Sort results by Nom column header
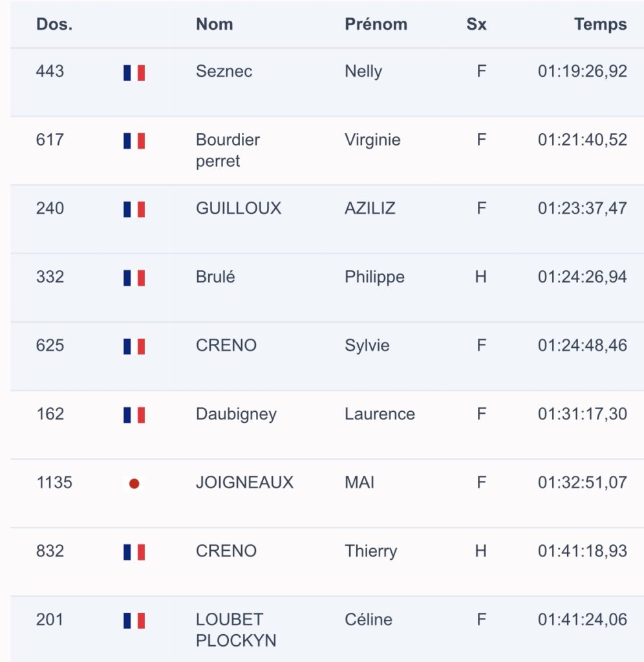The width and height of the screenshot is (644, 662). coord(214,24)
